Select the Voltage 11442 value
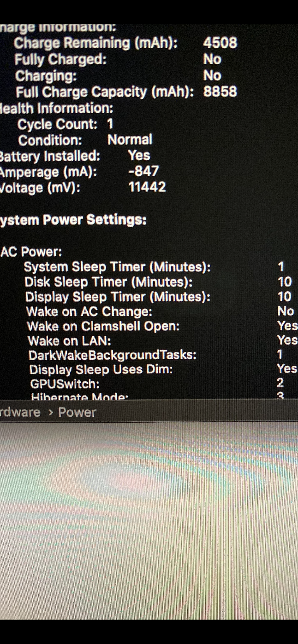This screenshot has height=644, width=298. (147, 187)
